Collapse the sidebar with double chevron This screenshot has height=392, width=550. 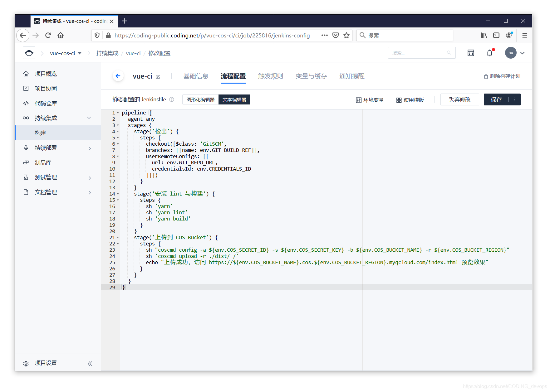(90, 363)
